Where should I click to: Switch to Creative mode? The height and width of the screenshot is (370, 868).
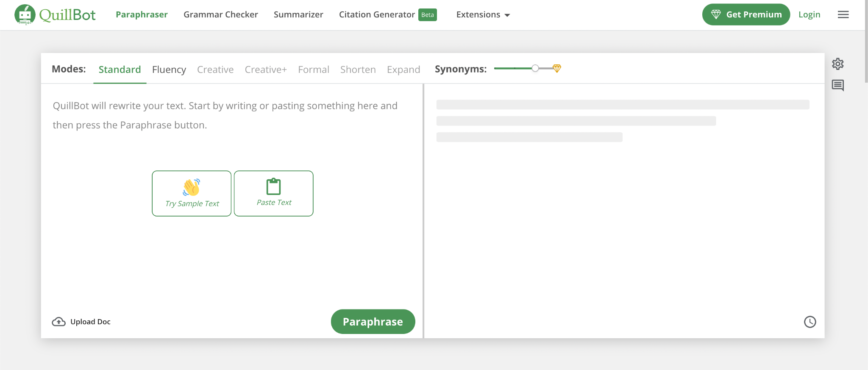[215, 70]
